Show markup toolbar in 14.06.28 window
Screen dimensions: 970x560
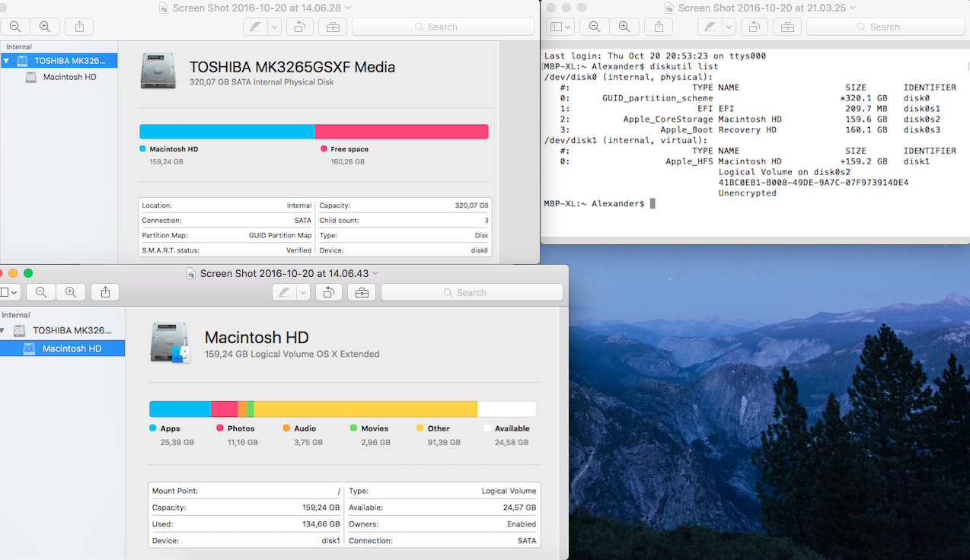(333, 27)
